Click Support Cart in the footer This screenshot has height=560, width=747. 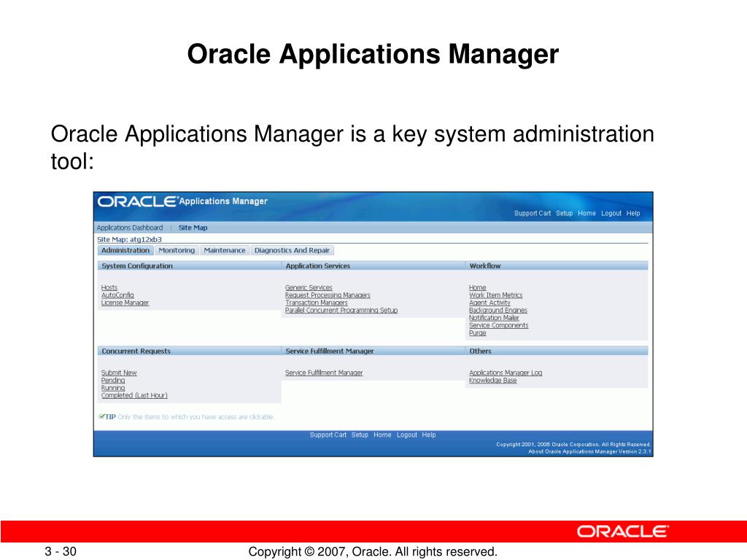click(328, 435)
